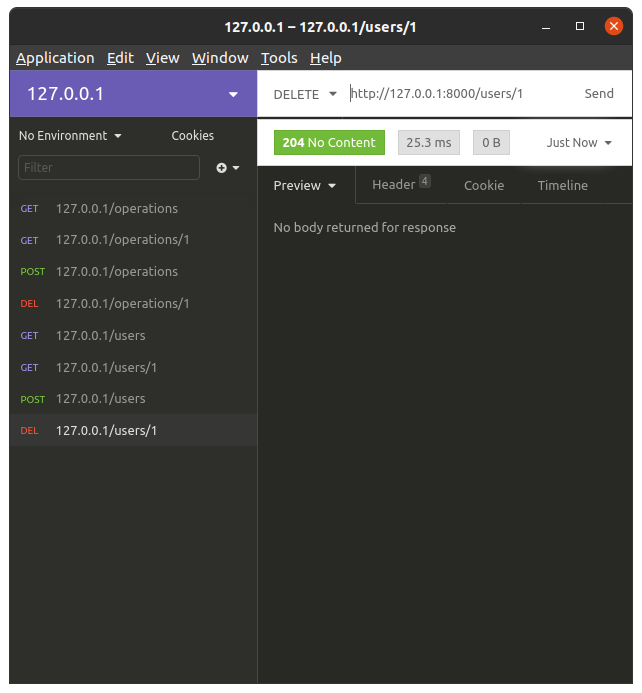This screenshot has width=642, height=693.
Task: Select the GET 127.0.0.1/operations request
Action: (x=133, y=209)
